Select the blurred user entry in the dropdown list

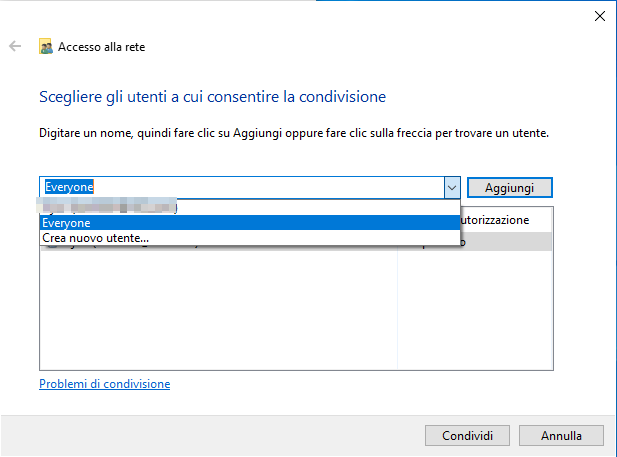coord(110,208)
